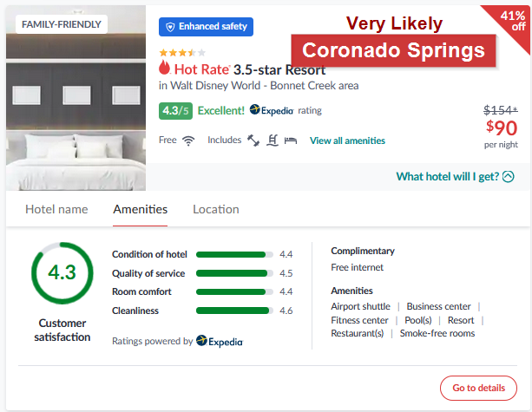Click the Airport shuttle amenity
Image resolution: width=532 pixels, height=412 pixels.
click(361, 306)
